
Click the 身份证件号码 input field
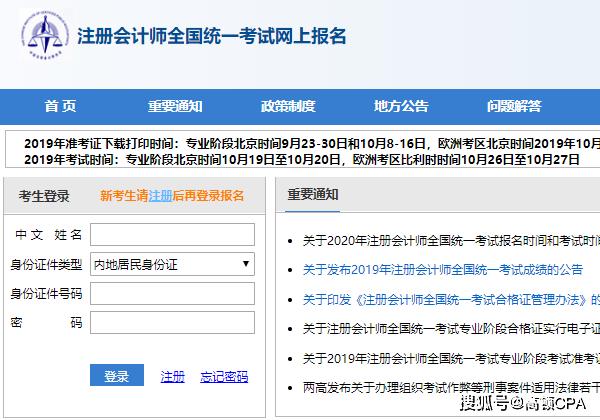click(x=172, y=293)
